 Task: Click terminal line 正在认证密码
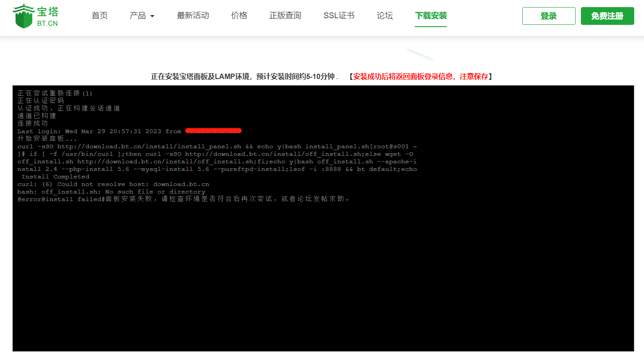click(40, 101)
